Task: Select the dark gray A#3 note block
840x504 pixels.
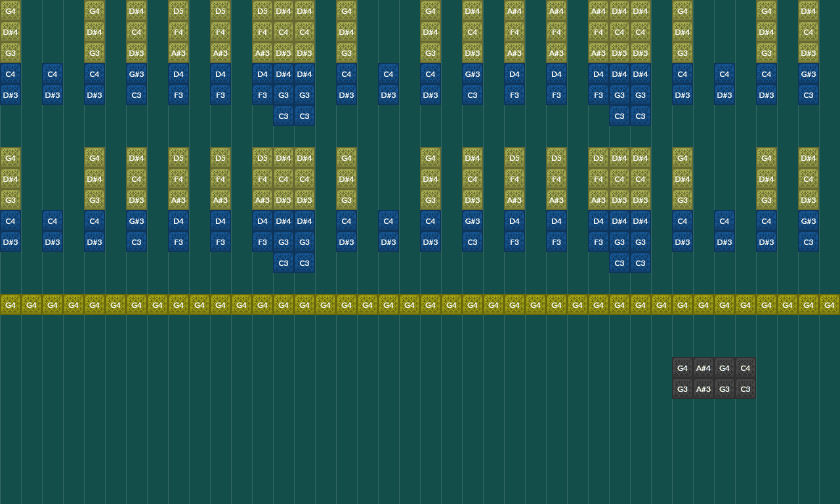Action: [703, 389]
